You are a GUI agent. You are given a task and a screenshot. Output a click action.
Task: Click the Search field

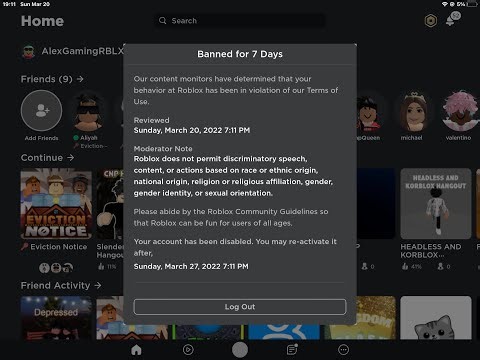(x=239, y=21)
